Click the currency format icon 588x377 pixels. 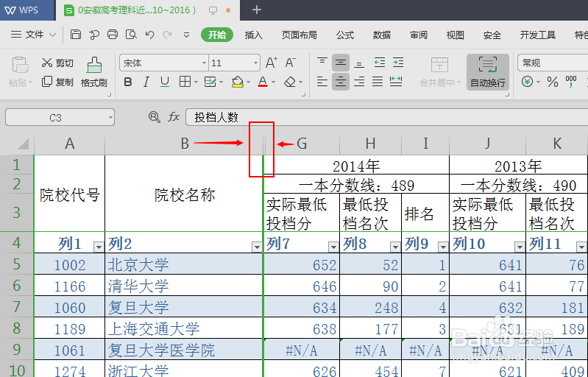(x=527, y=82)
